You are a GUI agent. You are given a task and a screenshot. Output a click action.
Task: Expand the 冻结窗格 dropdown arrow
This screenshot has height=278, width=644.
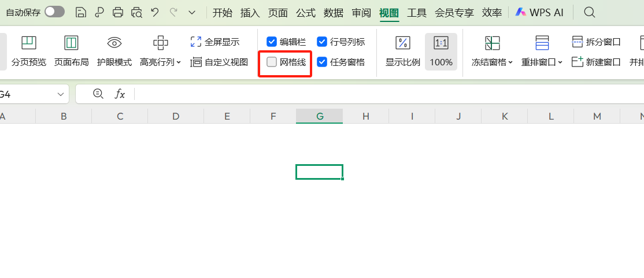(510, 62)
